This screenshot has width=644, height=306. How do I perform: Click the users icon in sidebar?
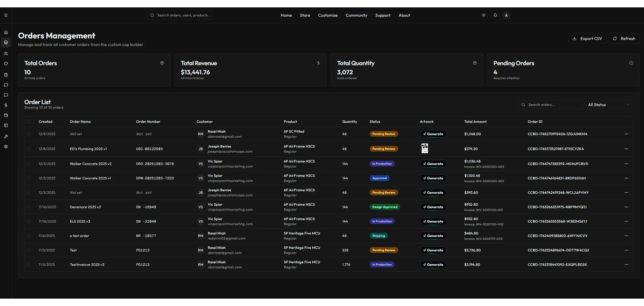point(6,54)
